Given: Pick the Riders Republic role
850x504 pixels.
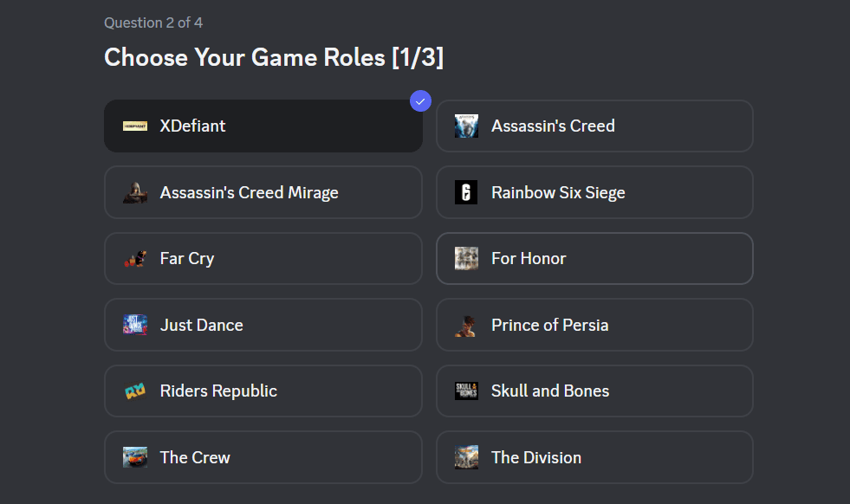Looking at the screenshot, I should (263, 391).
